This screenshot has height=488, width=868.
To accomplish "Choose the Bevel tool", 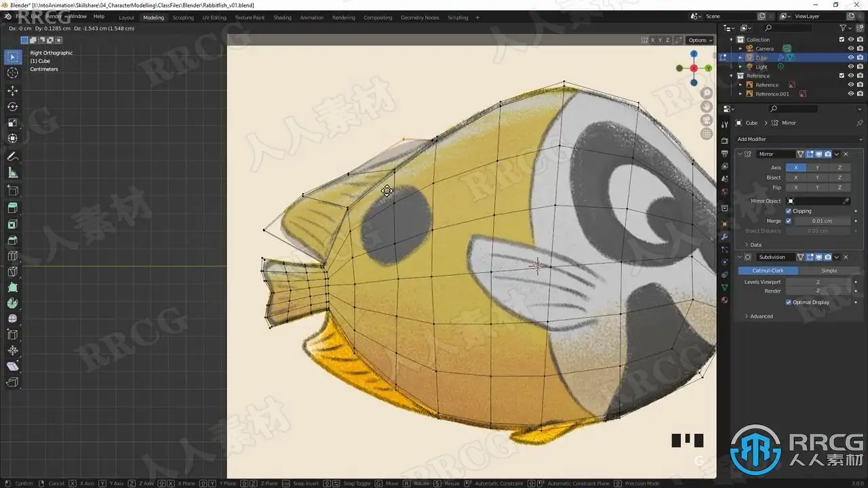I will 13,240.
